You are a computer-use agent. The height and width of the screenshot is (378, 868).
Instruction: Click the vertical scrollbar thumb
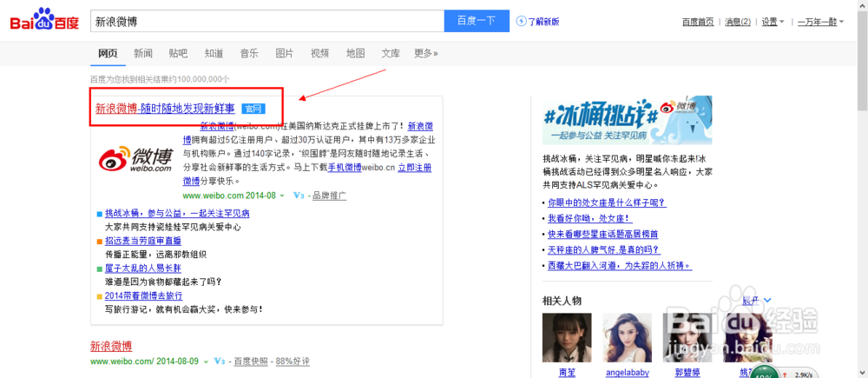click(863, 61)
